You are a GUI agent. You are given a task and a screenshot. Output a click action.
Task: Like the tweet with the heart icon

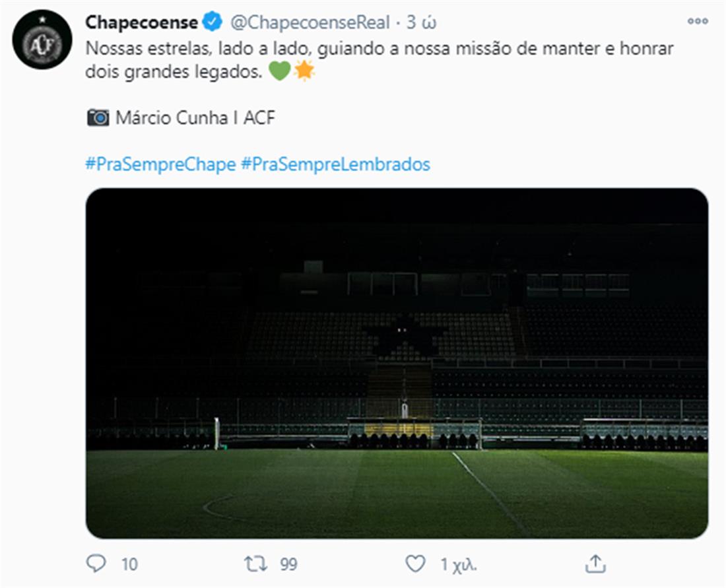[414, 564]
